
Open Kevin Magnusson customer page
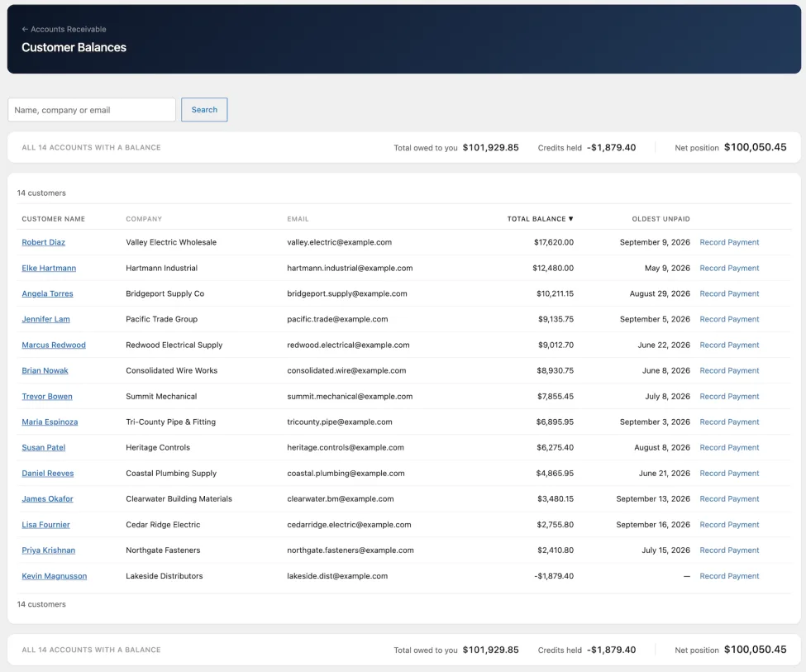coord(54,576)
